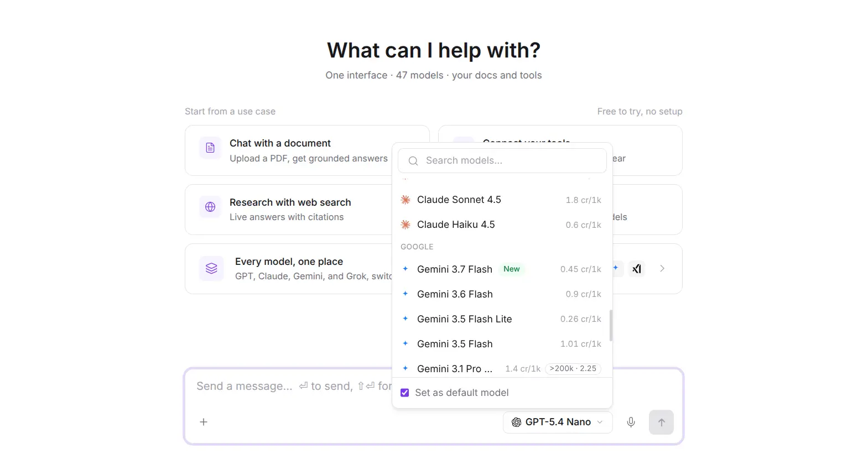
Task: Click the Gemini 3.1 Pro sparkle icon
Action: (x=406, y=368)
